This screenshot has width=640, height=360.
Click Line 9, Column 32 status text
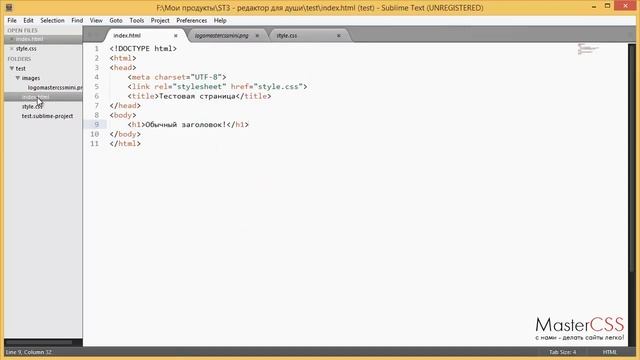pyautogui.click(x=29, y=352)
